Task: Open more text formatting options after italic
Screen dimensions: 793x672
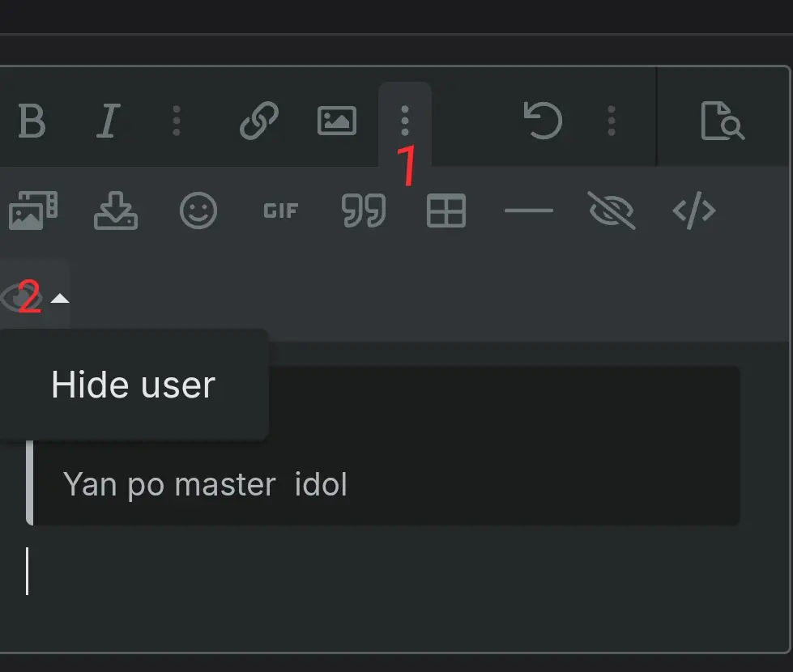Action: point(176,121)
